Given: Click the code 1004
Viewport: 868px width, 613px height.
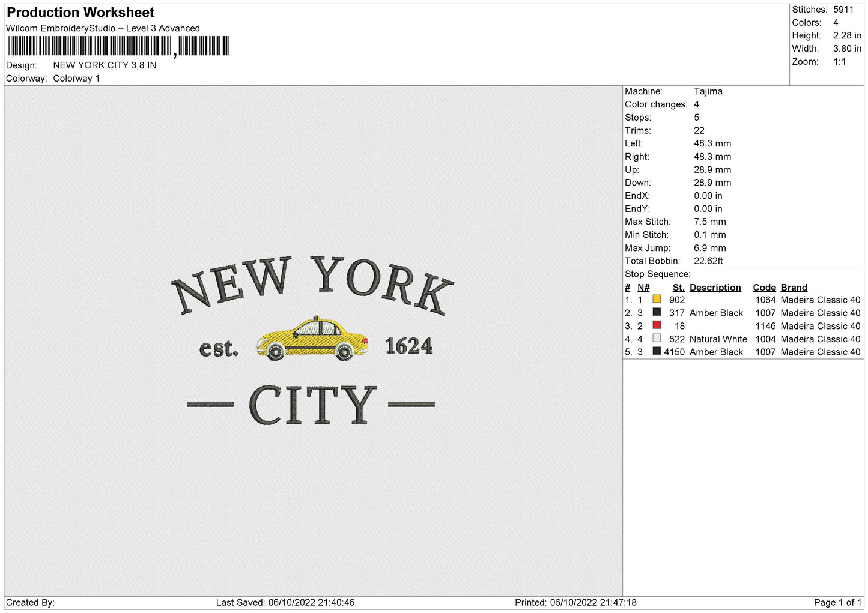Looking at the screenshot, I should click(x=765, y=339).
